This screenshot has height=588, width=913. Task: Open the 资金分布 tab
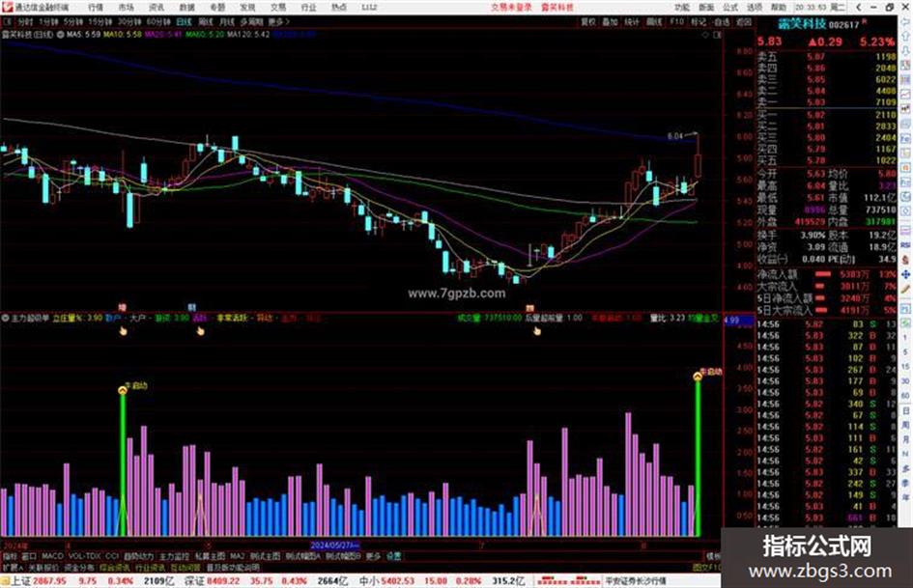point(78,568)
